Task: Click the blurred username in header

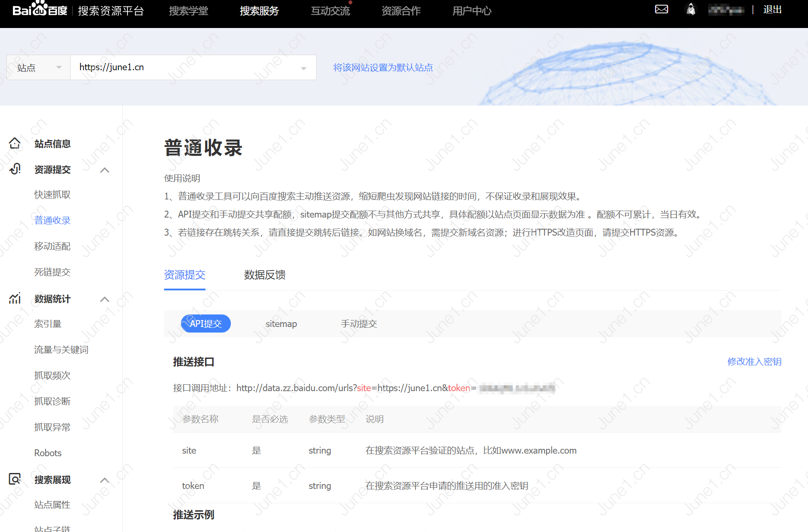Action: point(726,10)
